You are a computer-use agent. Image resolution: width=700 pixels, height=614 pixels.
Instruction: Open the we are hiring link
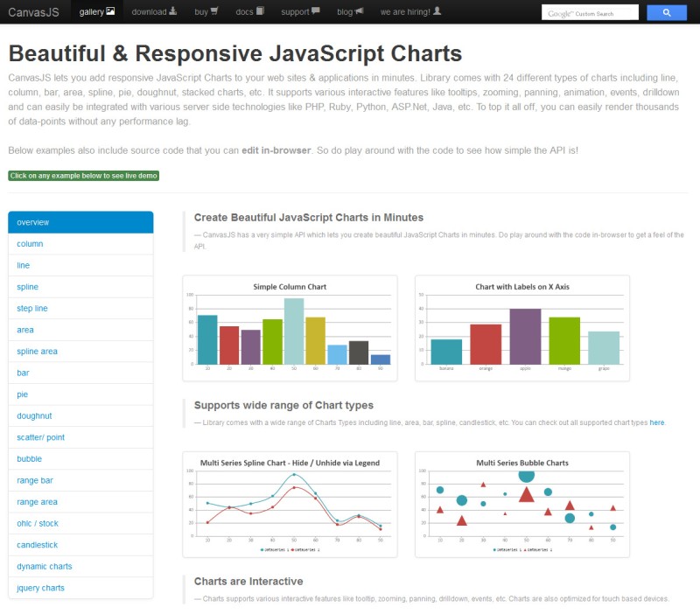click(410, 11)
